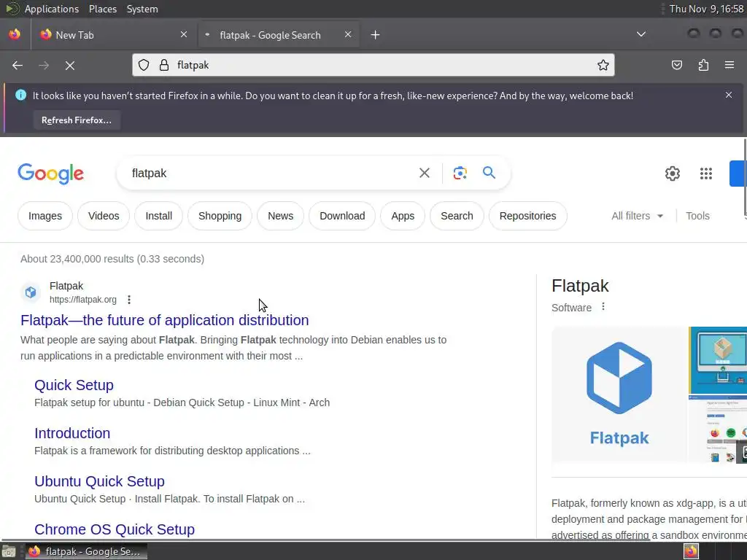Click the URL address bar

pyautogui.click(x=373, y=65)
